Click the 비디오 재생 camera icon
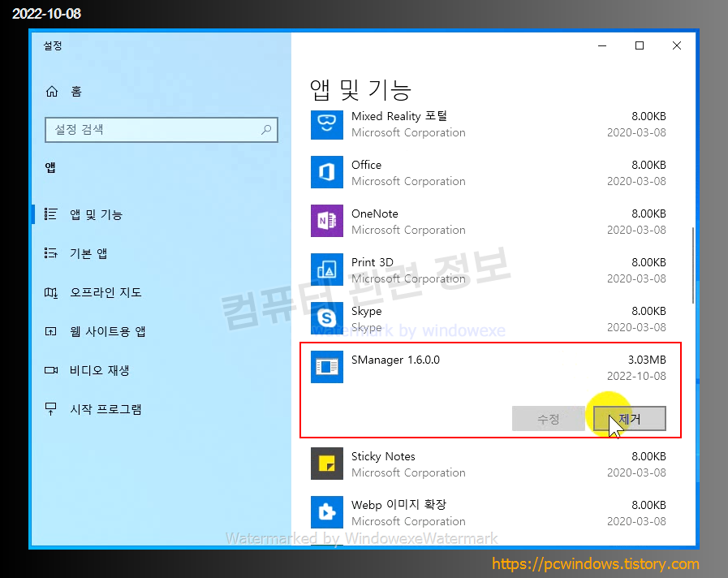The width and height of the screenshot is (728, 578). [x=51, y=370]
